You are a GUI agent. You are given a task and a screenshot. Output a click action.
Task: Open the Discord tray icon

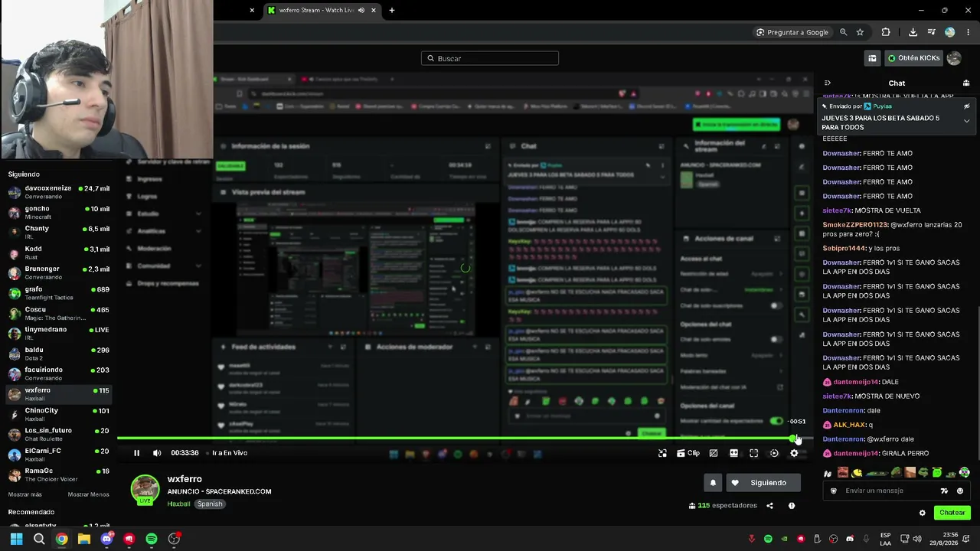click(x=850, y=539)
